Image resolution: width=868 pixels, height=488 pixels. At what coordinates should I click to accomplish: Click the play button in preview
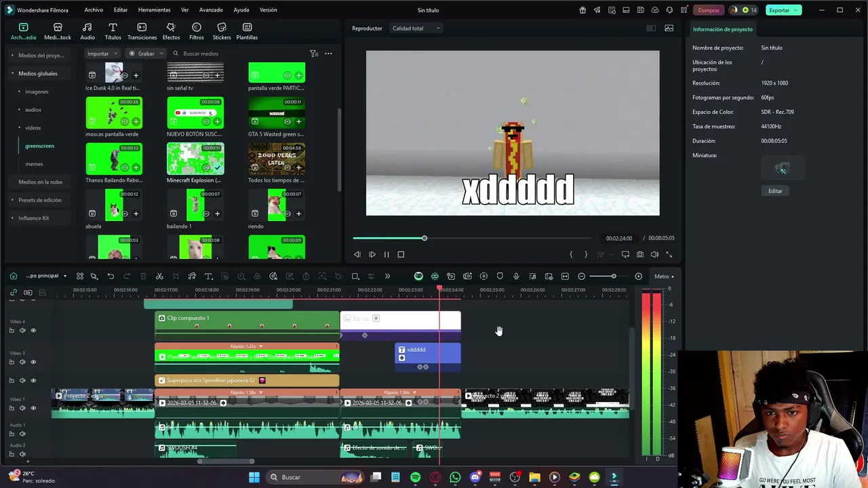click(372, 254)
